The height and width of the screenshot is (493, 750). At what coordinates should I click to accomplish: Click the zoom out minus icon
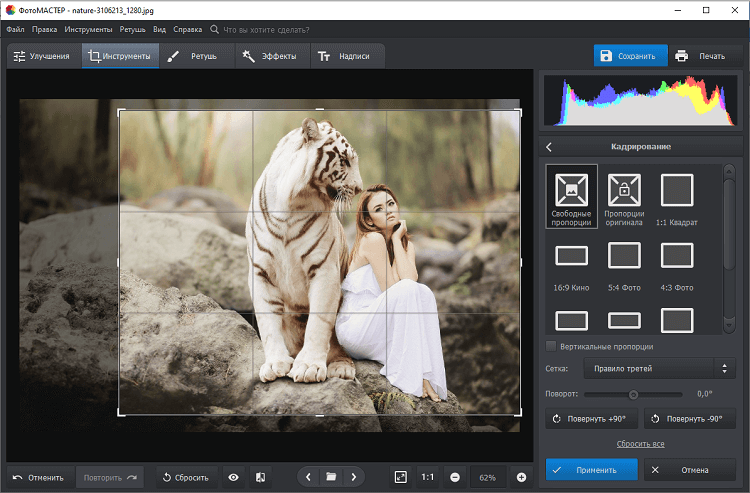[455, 477]
